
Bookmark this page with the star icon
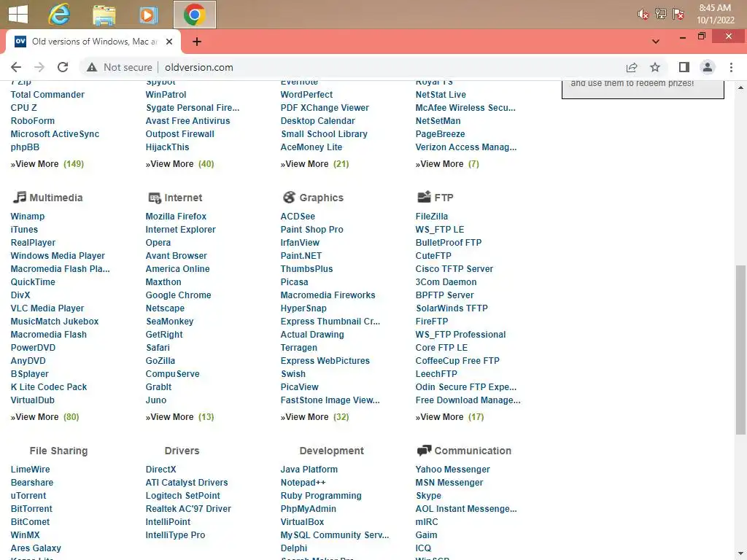(x=655, y=67)
